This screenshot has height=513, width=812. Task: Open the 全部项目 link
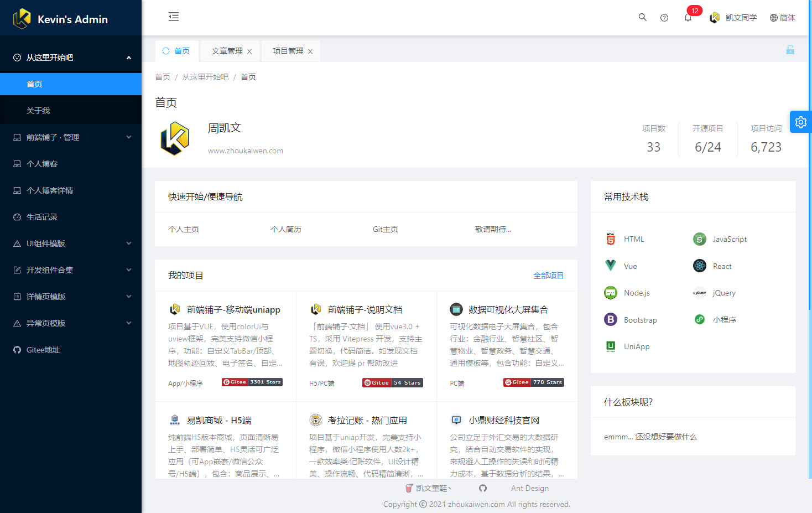(x=548, y=276)
